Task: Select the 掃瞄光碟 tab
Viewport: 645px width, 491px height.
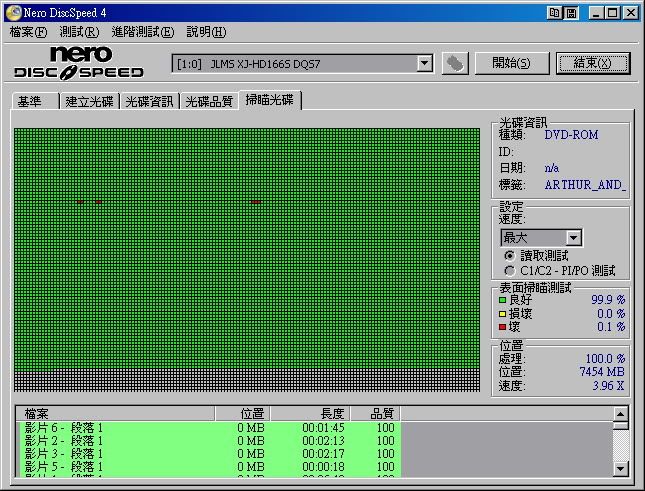Action: point(270,100)
